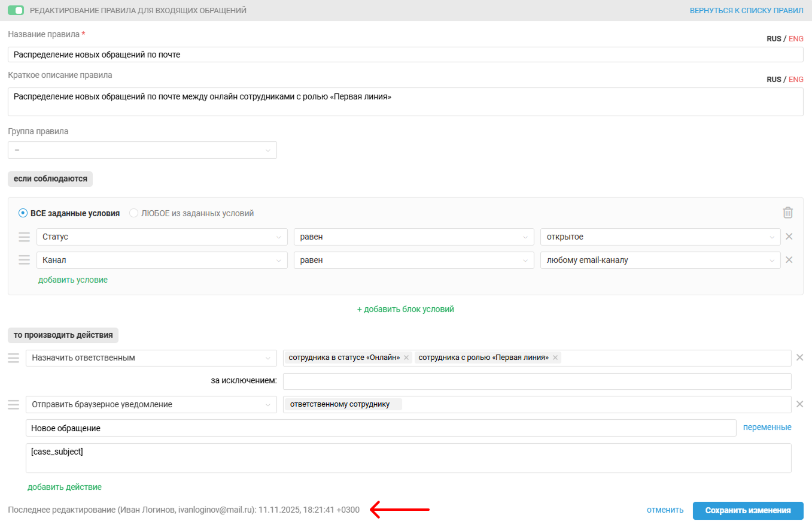Open the Отправить браузерное уведомление action dropdown

(x=151, y=404)
